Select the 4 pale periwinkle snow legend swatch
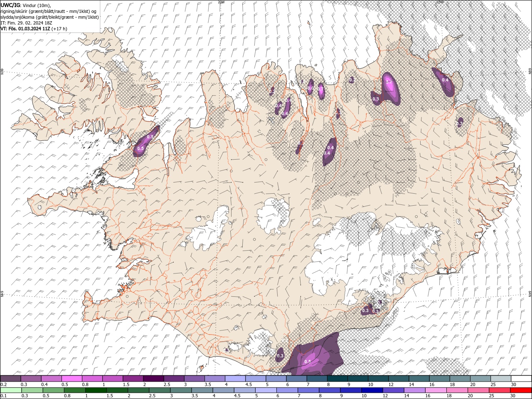 [235, 379]
